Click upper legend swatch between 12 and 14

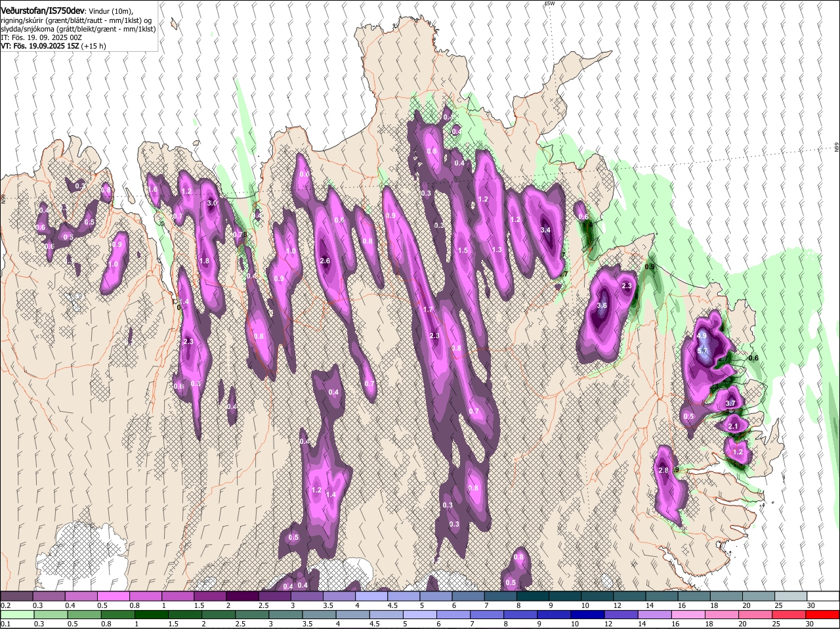(x=629, y=596)
